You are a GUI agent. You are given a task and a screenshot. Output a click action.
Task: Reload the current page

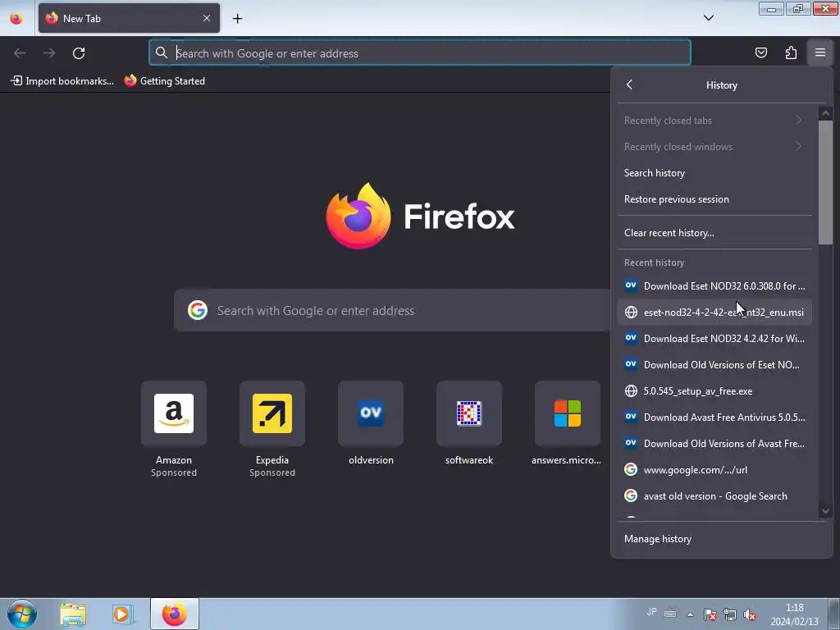79,53
